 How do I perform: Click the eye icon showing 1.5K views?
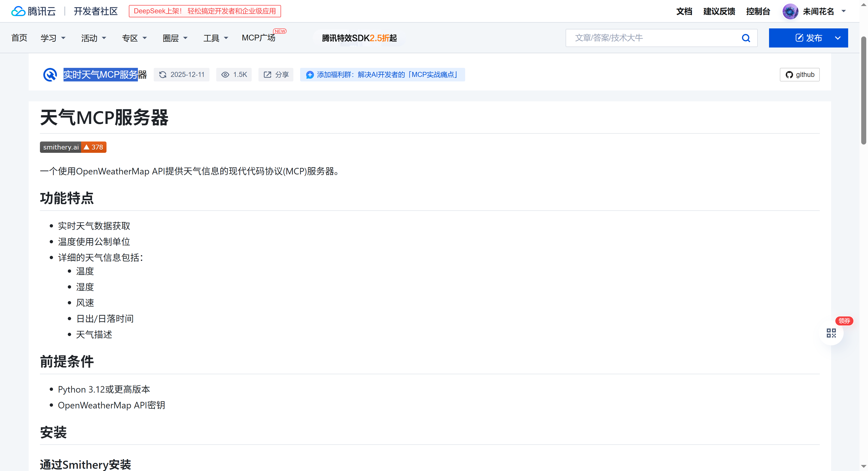(225, 74)
